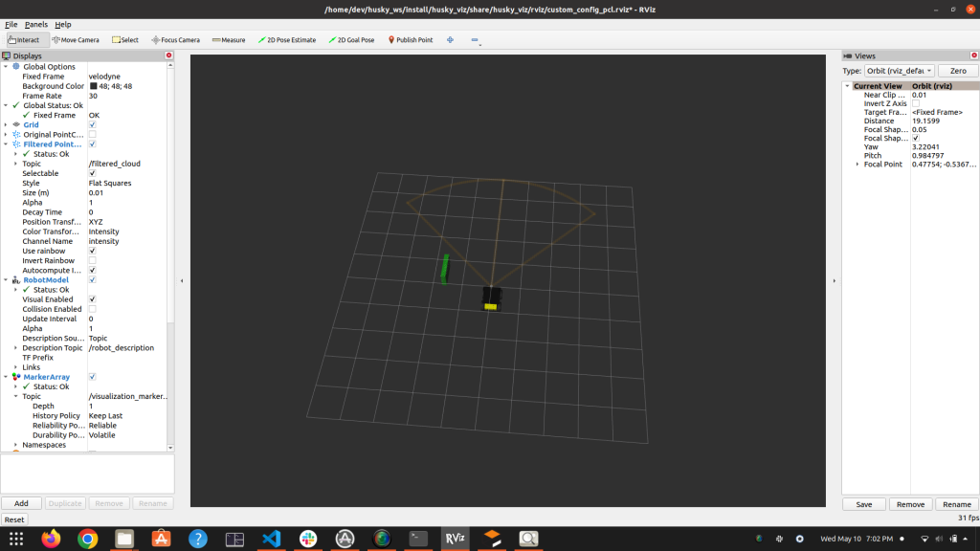This screenshot has width=980, height=551.
Task: Disable the Use rainbow checkbox
Action: tap(93, 251)
